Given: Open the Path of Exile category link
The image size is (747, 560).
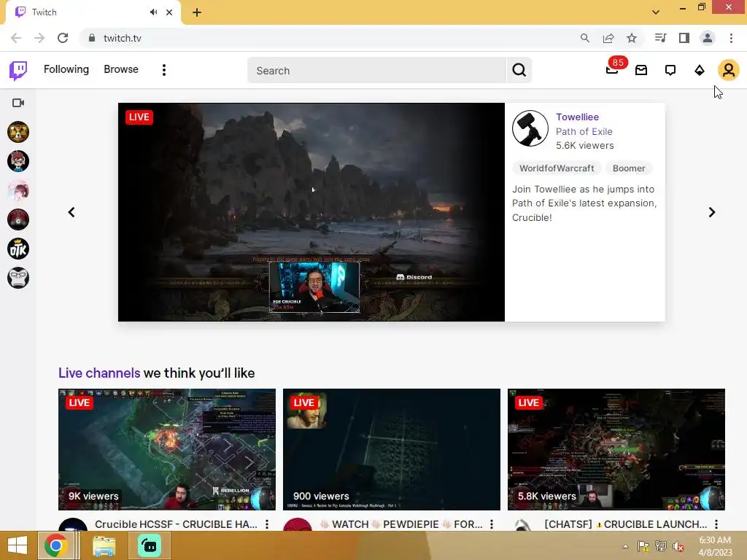Looking at the screenshot, I should (x=584, y=131).
